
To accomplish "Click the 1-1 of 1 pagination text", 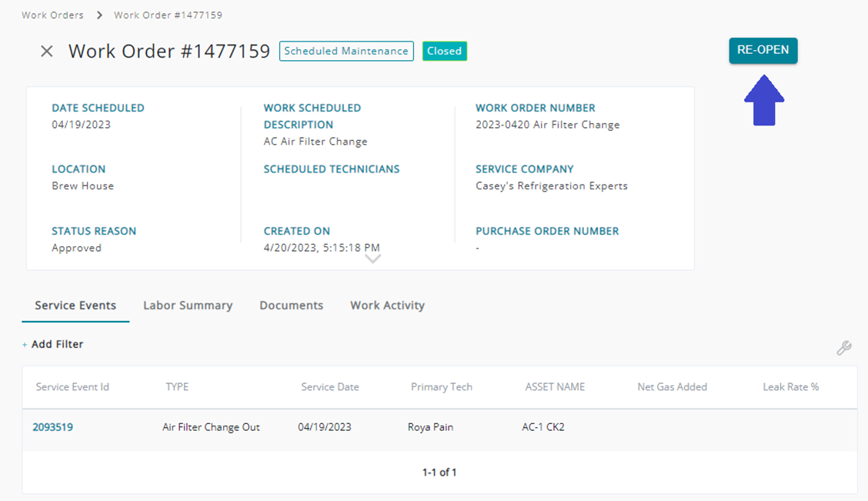I will (439, 473).
